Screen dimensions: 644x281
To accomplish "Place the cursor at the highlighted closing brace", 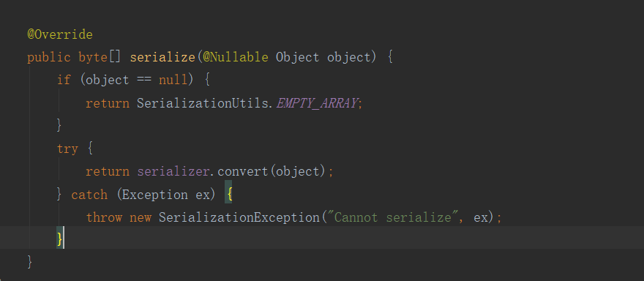I will tap(60, 239).
